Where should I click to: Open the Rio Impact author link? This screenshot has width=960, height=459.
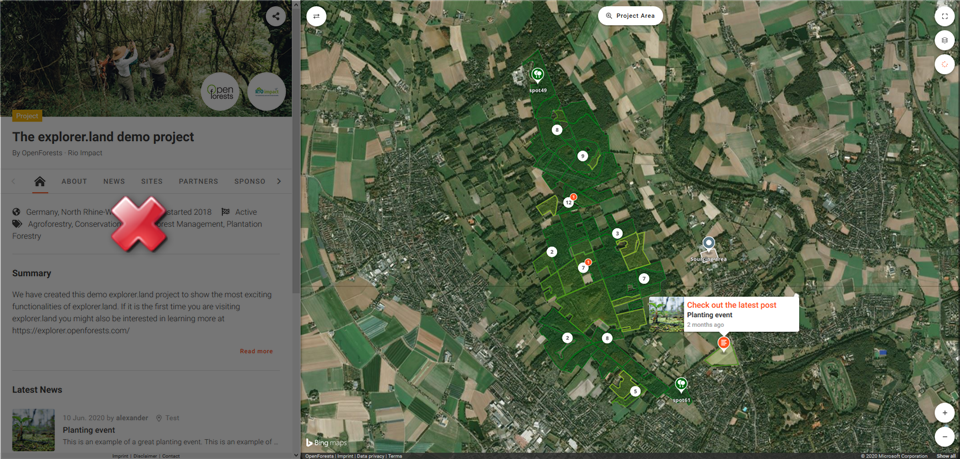coord(85,153)
